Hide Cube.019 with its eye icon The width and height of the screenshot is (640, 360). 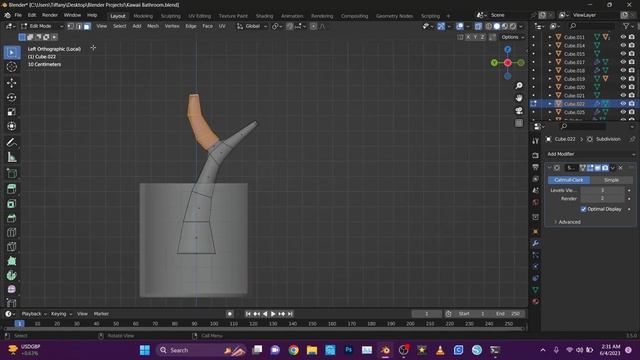point(623,79)
